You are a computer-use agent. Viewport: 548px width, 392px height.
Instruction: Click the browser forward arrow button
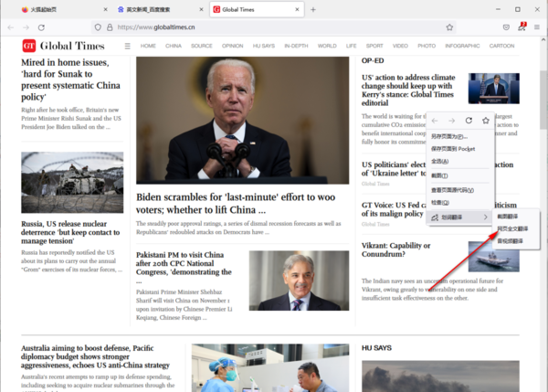tap(26, 27)
